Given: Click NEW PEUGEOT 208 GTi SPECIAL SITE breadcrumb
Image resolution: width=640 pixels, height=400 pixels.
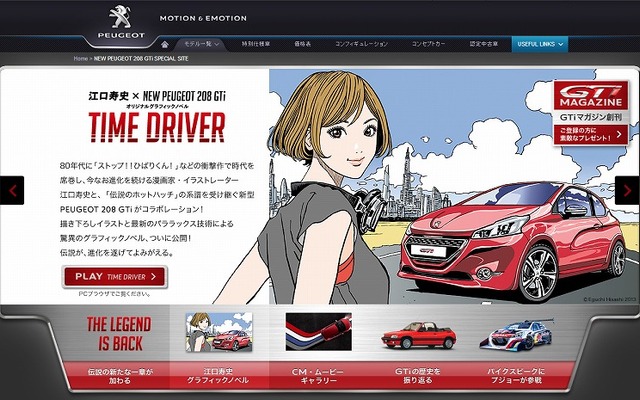Looking at the screenshot, I should click(x=141, y=58).
